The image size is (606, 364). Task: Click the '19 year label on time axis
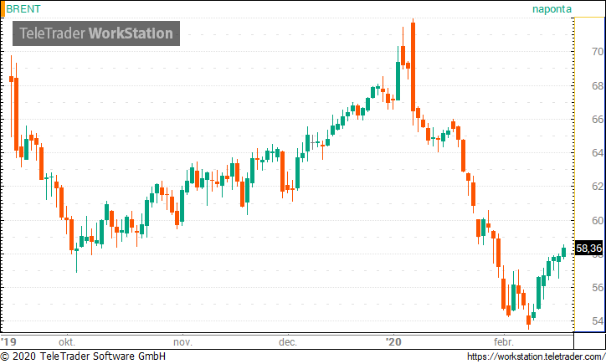point(8,342)
